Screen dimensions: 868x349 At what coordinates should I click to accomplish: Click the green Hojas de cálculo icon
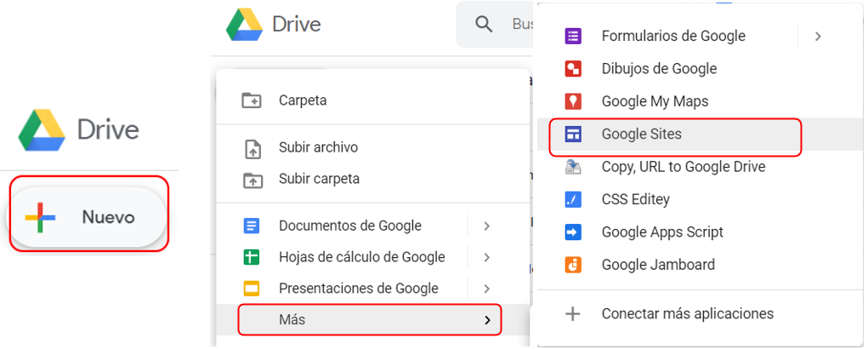(x=252, y=257)
